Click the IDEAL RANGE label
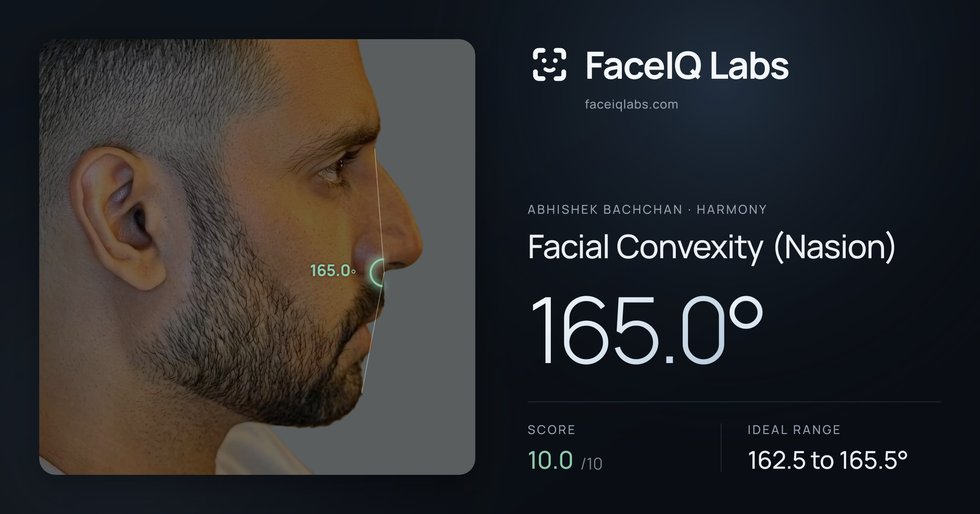 coord(794,430)
